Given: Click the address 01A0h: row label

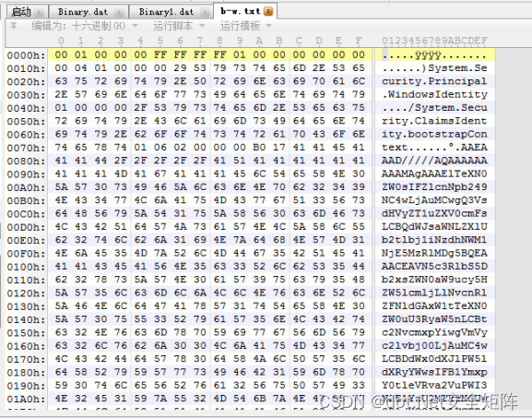Looking at the screenshot, I should tap(26, 400).
